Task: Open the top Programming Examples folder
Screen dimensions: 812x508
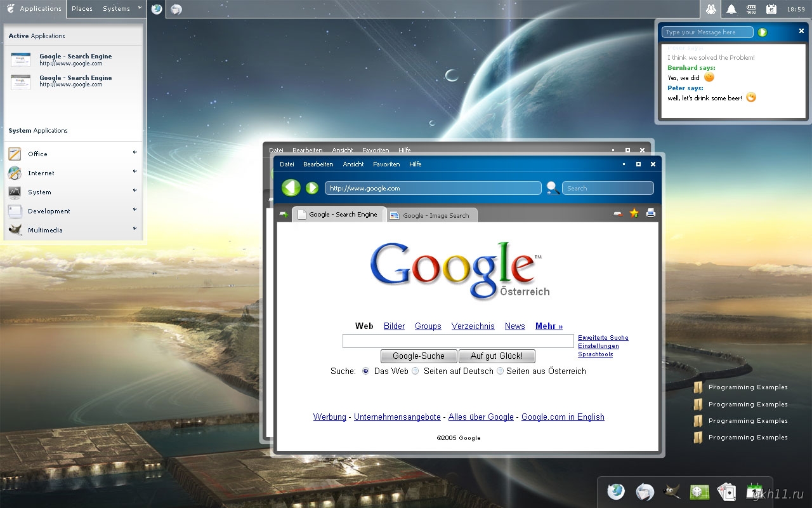Action: (x=741, y=387)
